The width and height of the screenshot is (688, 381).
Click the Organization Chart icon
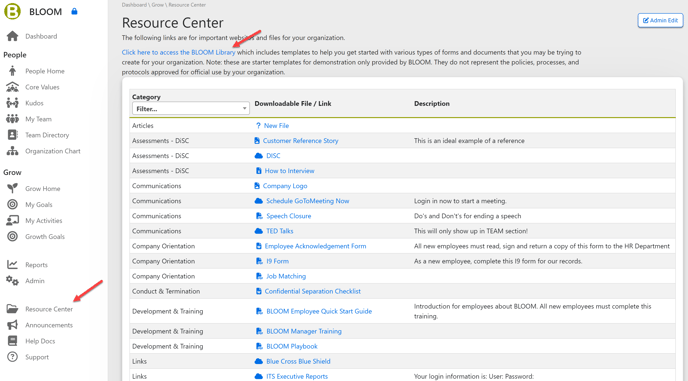click(12, 151)
